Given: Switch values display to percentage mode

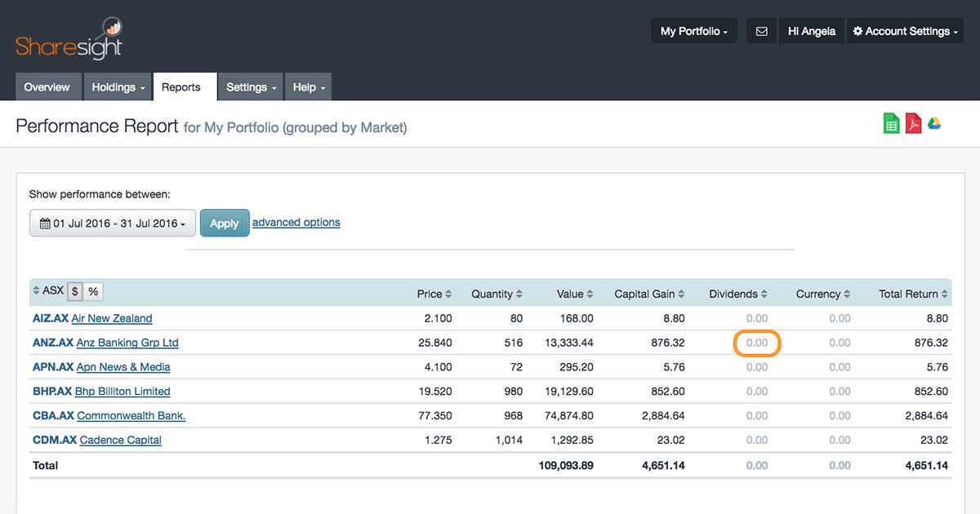Looking at the screenshot, I should [92, 290].
